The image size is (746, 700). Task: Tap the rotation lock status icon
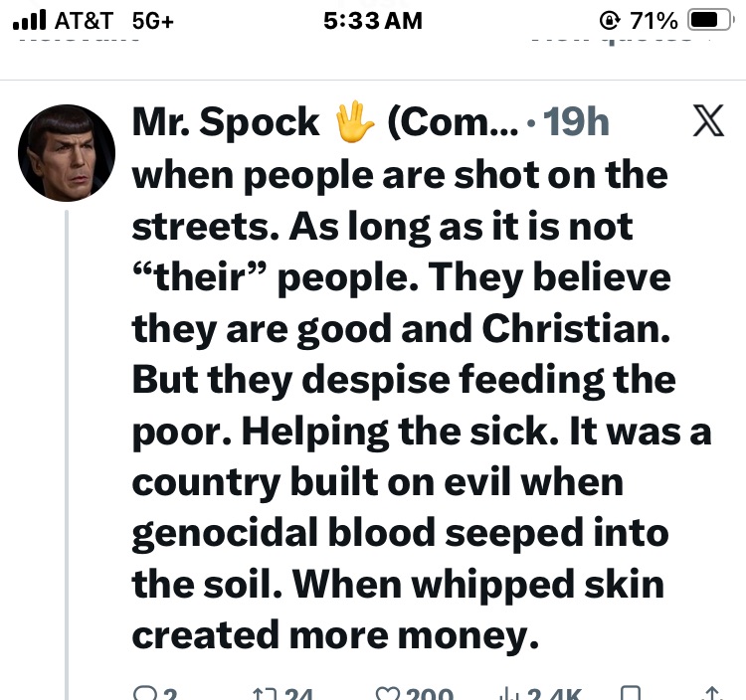609,20
